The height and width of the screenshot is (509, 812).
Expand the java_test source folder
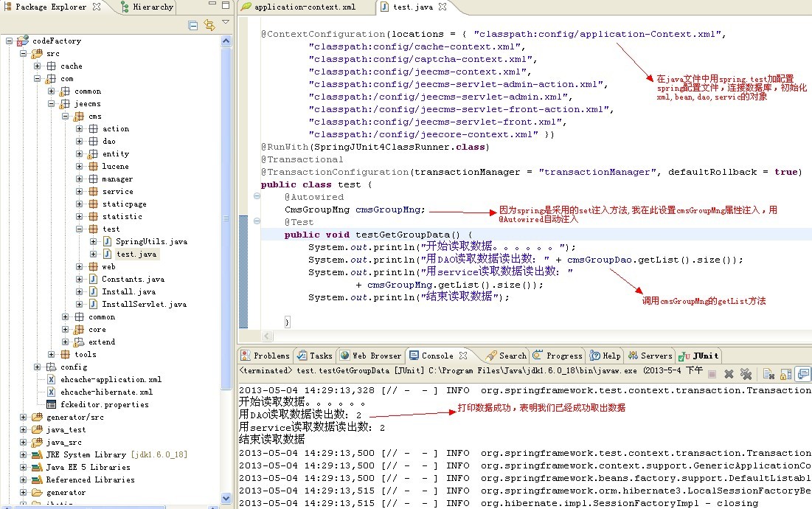(x=24, y=430)
